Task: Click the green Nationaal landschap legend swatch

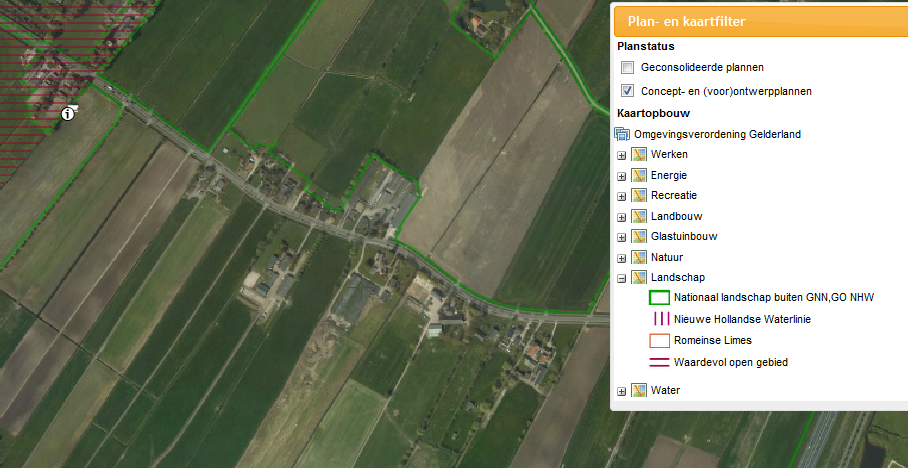Action: coord(659,297)
